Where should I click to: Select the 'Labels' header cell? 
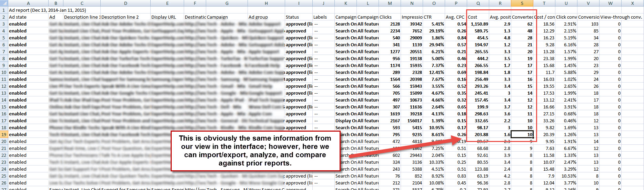323,17
